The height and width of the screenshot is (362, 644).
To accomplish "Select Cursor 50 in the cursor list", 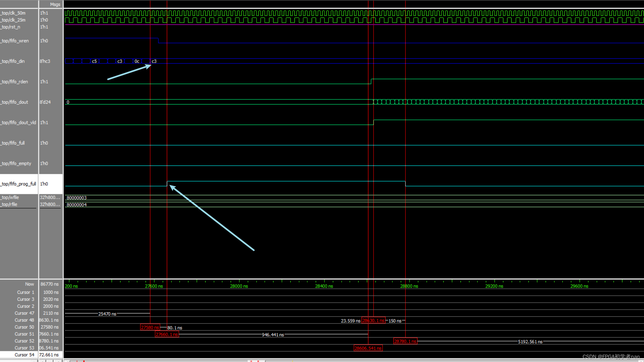I will pyautogui.click(x=24, y=327).
